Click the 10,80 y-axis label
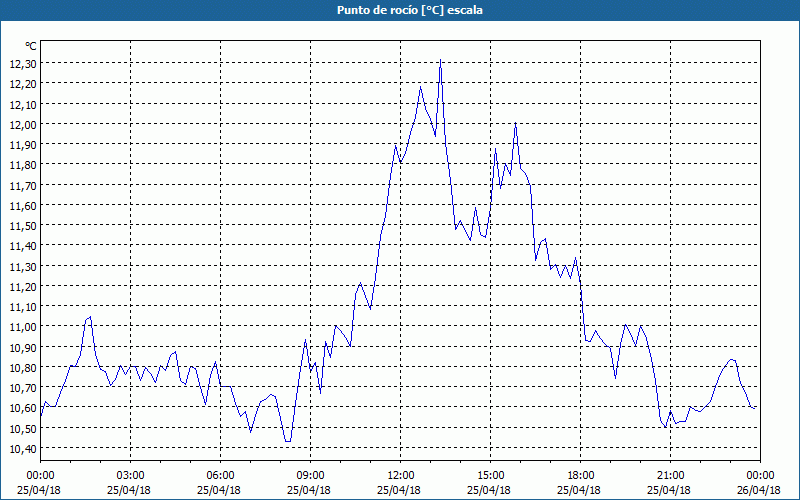 pyautogui.click(x=23, y=367)
